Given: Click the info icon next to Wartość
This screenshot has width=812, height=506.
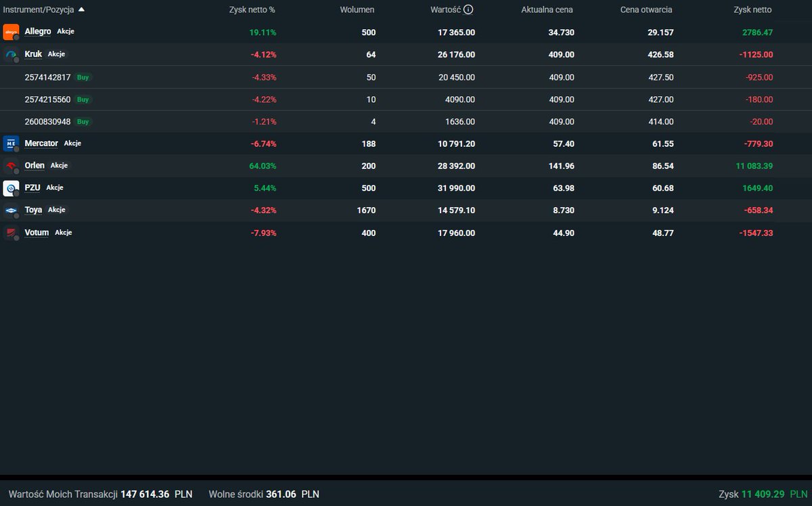Looking at the screenshot, I should [468, 9].
